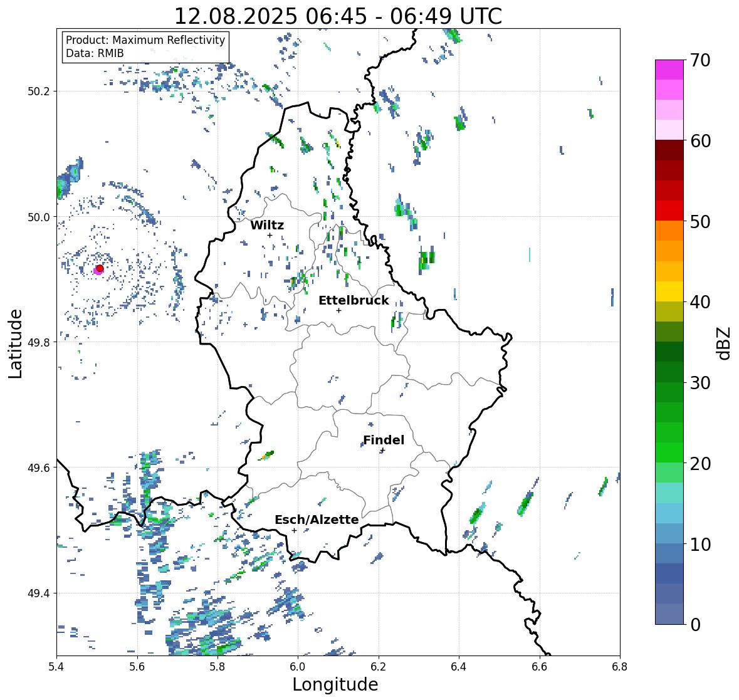739x700 pixels.
Task: Click the longitude tick label 6.0
Action: tap(298, 667)
